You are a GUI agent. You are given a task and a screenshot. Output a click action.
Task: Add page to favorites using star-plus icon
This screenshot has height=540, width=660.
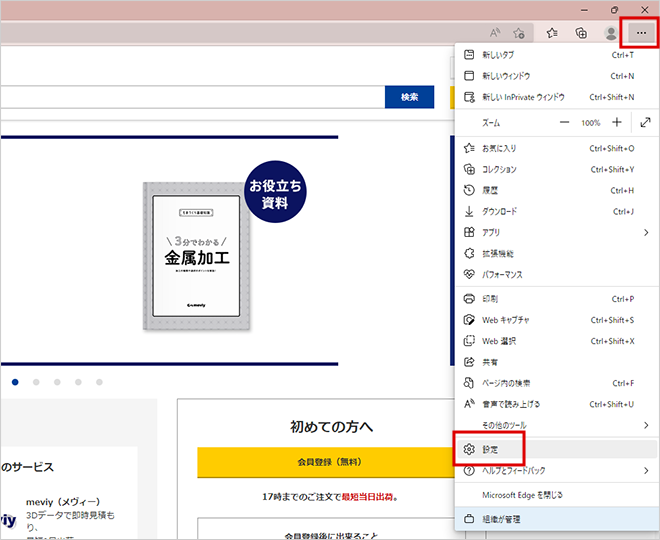519,33
